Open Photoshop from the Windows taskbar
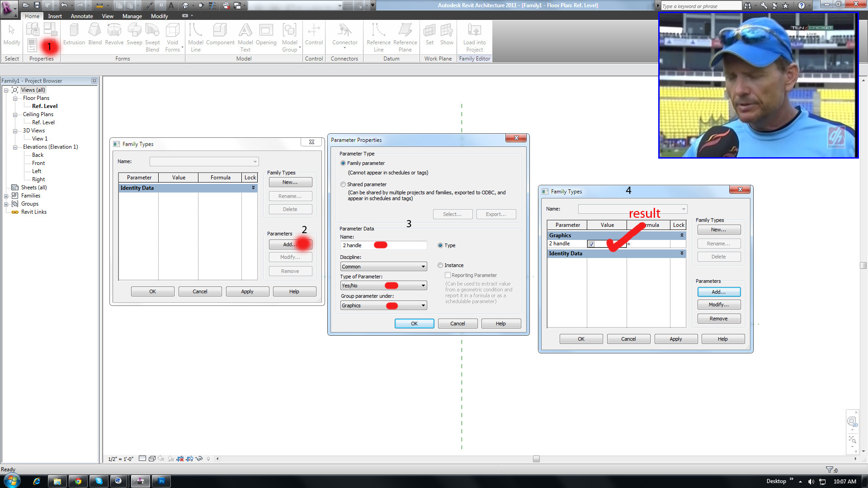The height and width of the screenshot is (488, 868). [161, 481]
